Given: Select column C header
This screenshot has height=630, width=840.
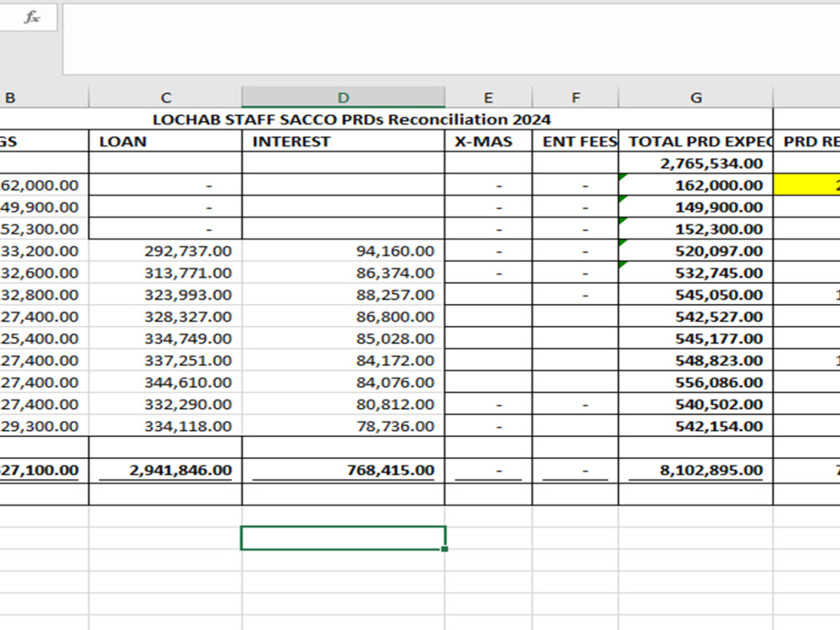Looking at the screenshot, I should pyautogui.click(x=165, y=97).
